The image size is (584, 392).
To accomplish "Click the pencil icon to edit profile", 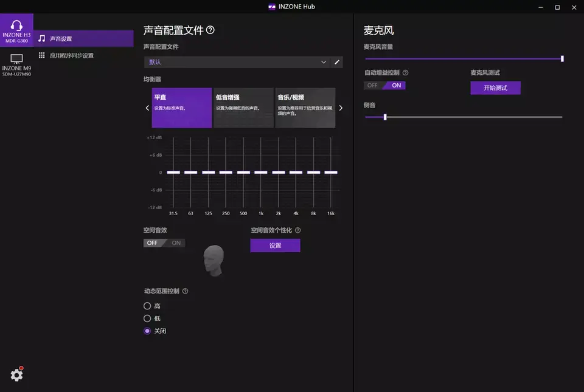I will pyautogui.click(x=337, y=62).
